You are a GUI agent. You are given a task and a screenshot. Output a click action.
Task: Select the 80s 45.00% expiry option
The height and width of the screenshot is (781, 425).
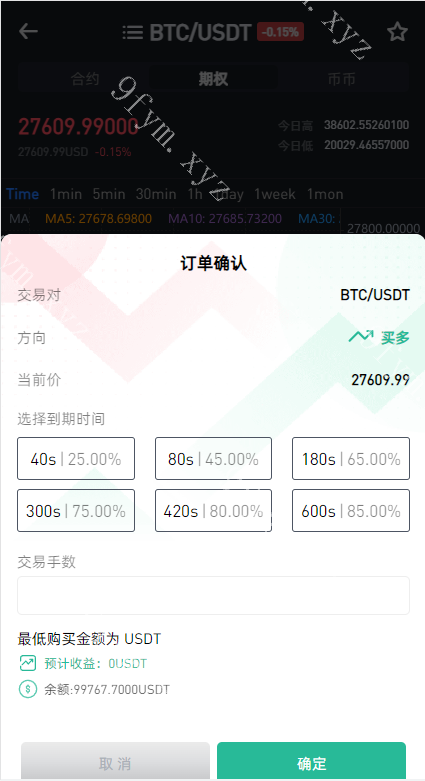(213, 459)
